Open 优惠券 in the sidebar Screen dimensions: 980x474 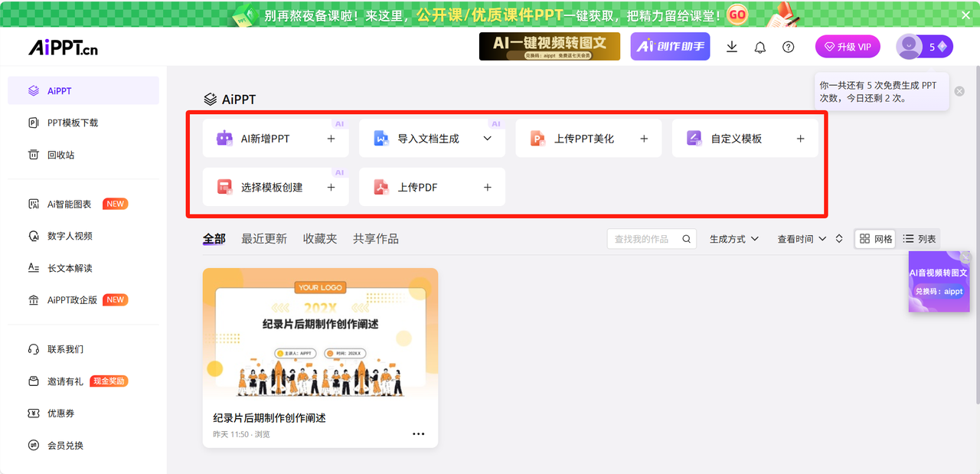(x=83, y=414)
